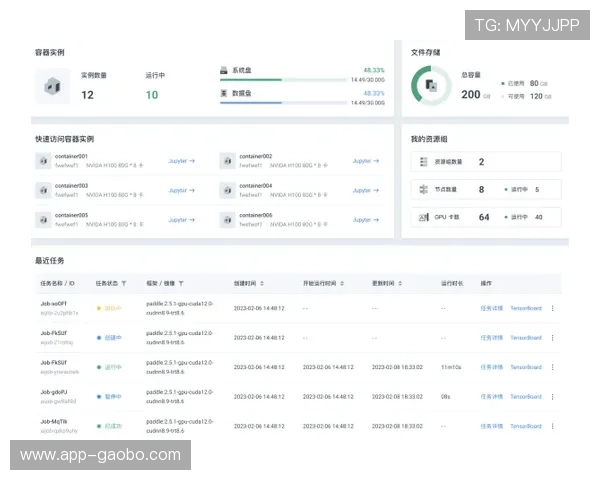The image size is (600, 480).
Task: Click the file storage donut chart icon
Action: tap(429, 86)
